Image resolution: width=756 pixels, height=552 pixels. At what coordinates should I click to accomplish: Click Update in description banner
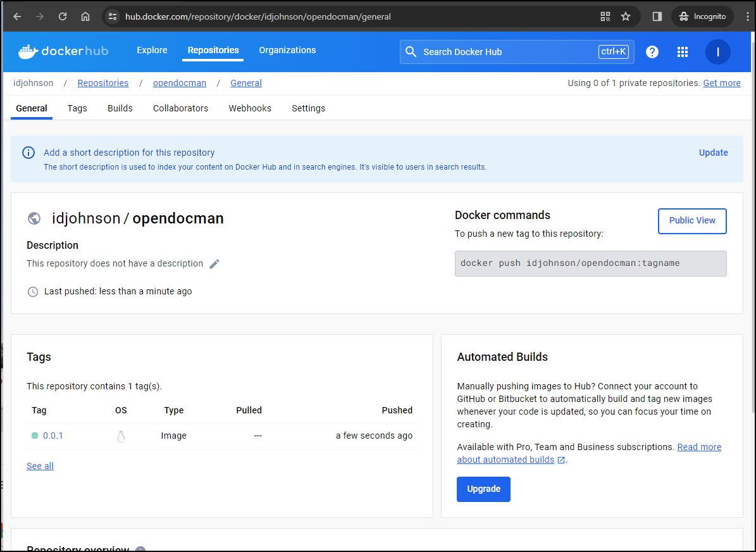coord(714,153)
